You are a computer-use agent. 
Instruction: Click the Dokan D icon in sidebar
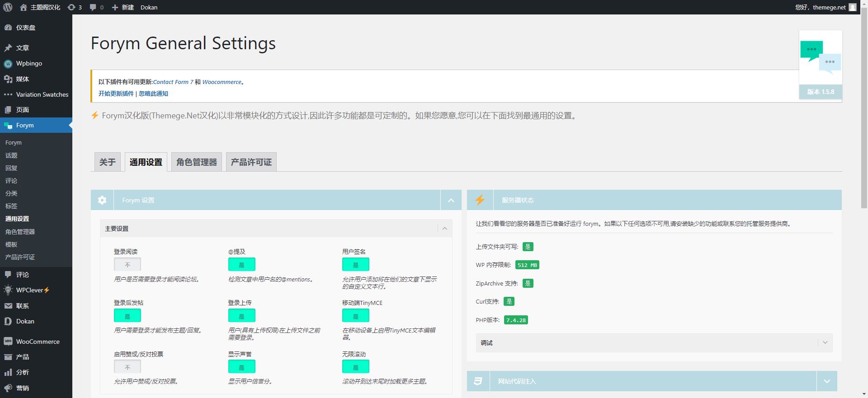tap(8, 321)
